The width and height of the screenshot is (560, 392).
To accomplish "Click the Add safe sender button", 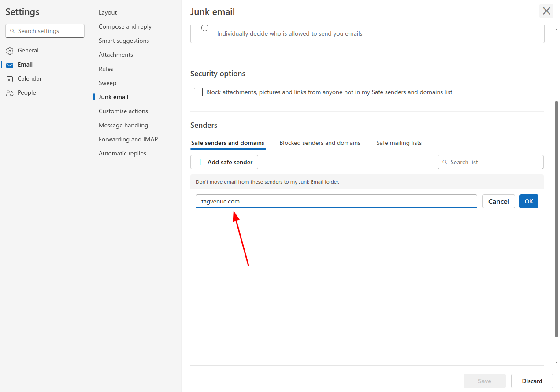I will pyautogui.click(x=224, y=162).
